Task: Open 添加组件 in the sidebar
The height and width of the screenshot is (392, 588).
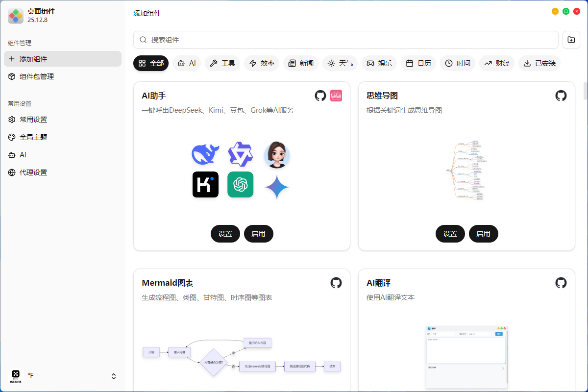Action: [63, 59]
